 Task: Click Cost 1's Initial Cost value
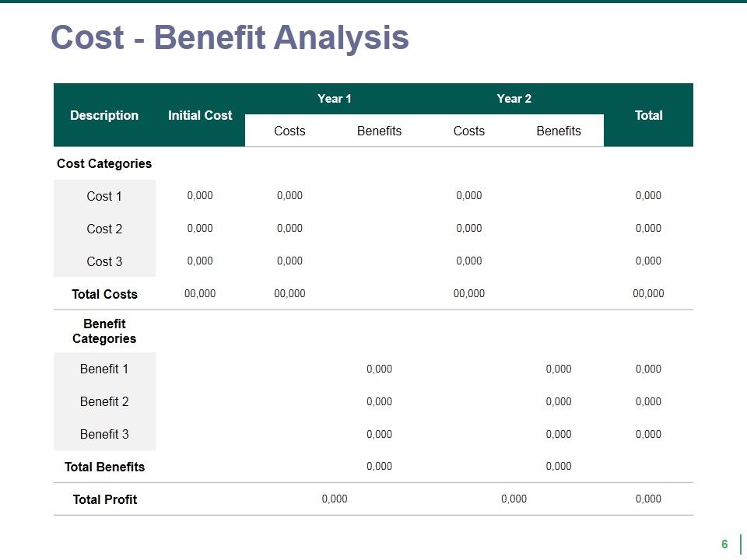[200, 196]
